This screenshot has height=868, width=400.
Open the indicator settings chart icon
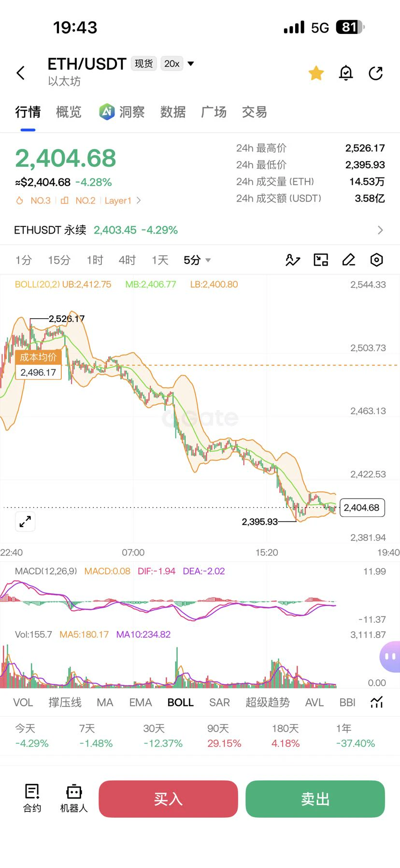(x=377, y=703)
